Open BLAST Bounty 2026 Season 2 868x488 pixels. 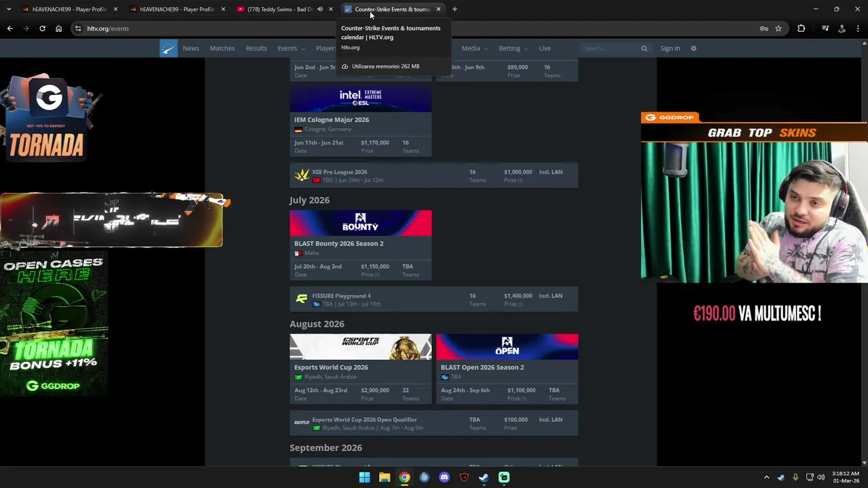(x=338, y=243)
